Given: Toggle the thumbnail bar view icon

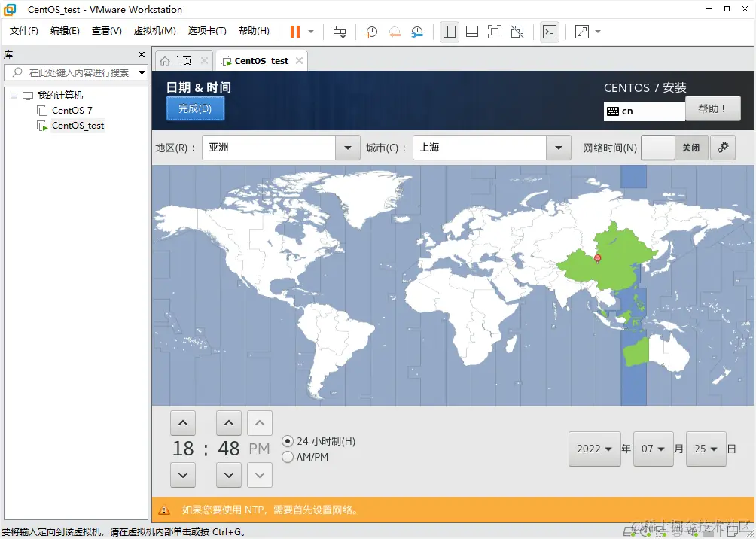Looking at the screenshot, I should (472, 32).
